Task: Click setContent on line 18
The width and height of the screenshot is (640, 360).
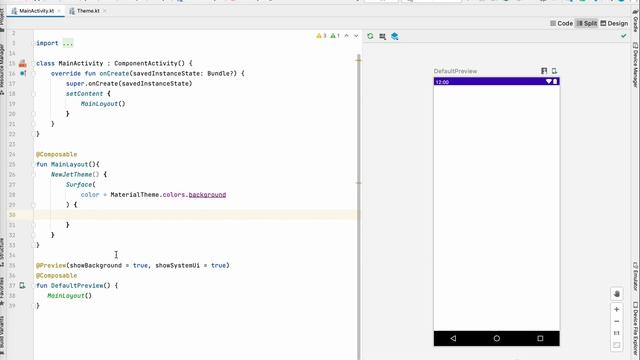Action: tap(84, 93)
